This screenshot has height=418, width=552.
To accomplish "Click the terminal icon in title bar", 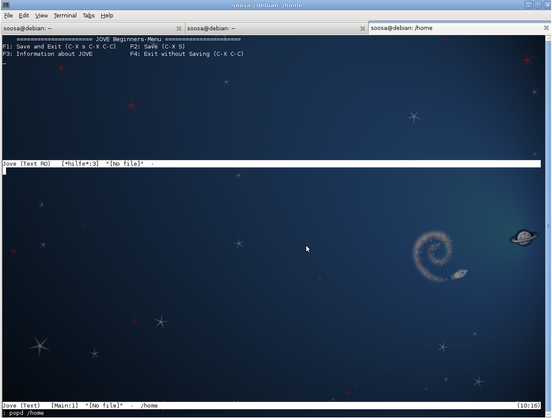I will tap(5, 5).
